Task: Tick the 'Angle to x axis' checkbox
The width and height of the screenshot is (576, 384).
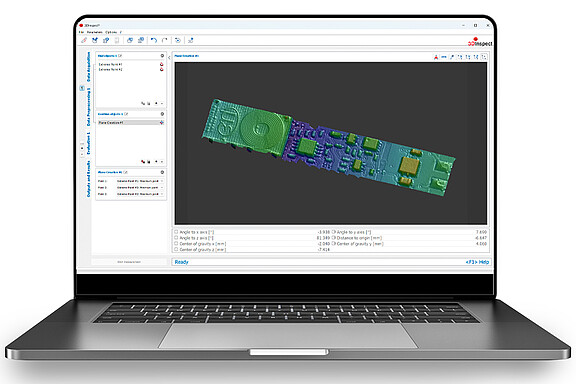Action: (x=176, y=232)
